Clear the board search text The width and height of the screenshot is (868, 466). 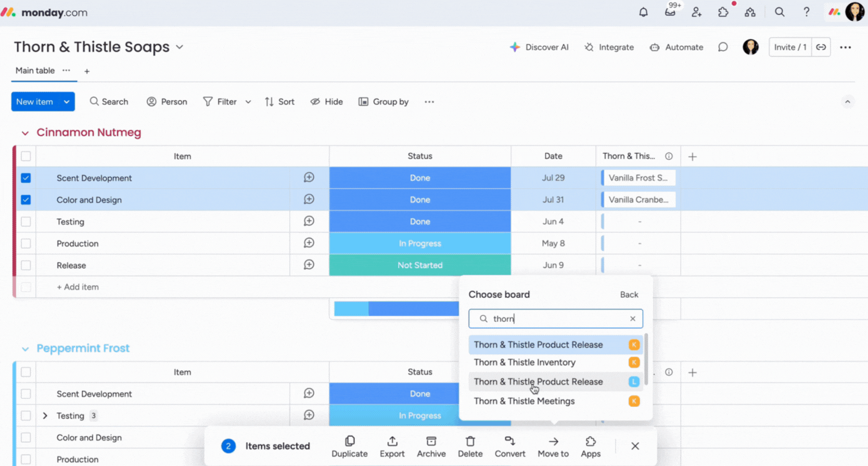633,319
